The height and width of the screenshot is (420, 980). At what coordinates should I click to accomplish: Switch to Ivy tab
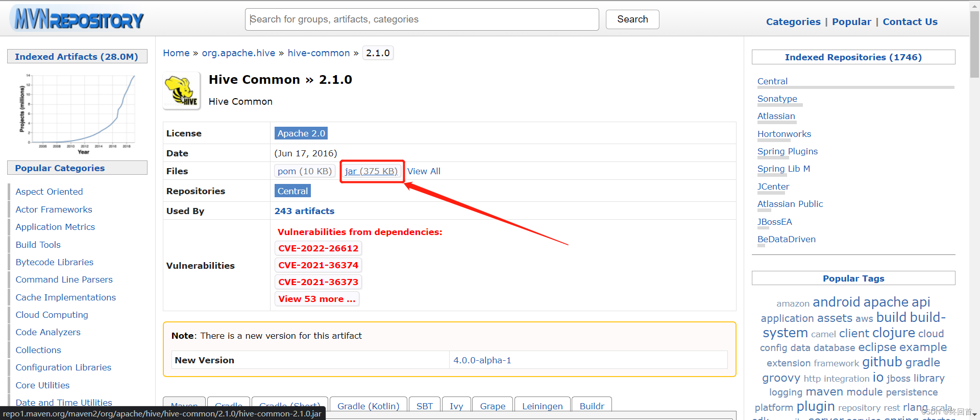tap(456, 405)
